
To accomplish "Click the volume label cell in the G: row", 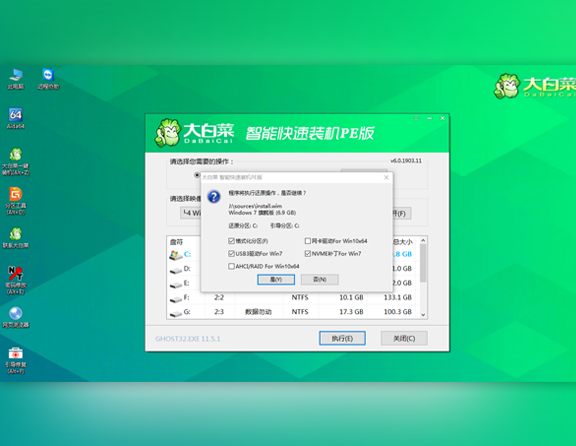I will pyautogui.click(x=258, y=312).
